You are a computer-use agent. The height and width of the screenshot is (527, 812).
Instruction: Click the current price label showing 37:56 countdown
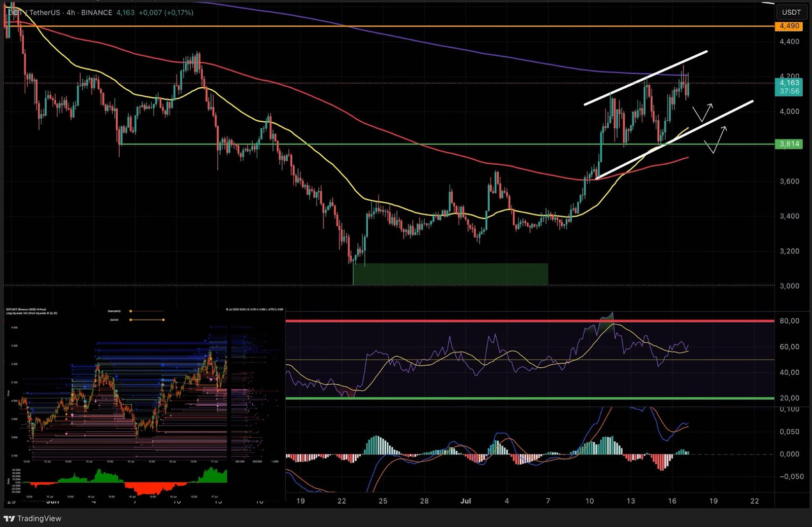pyautogui.click(x=789, y=87)
